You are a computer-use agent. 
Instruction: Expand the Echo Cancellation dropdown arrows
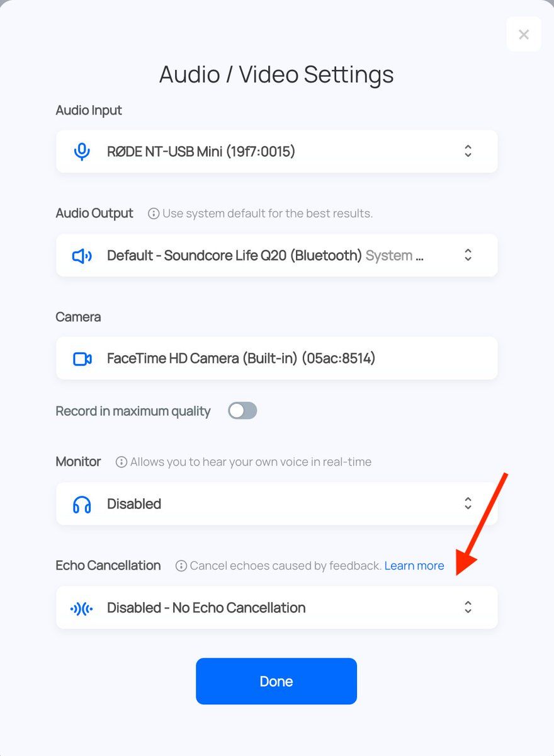[468, 607]
